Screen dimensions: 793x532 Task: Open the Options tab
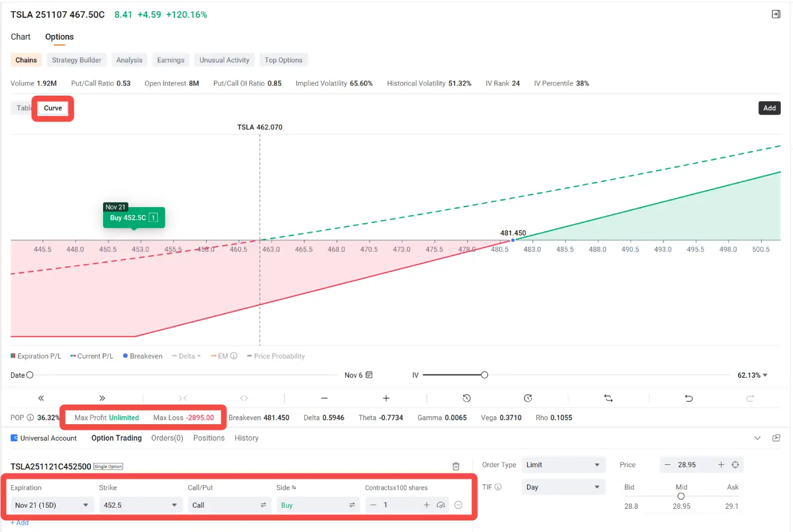coord(59,36)
